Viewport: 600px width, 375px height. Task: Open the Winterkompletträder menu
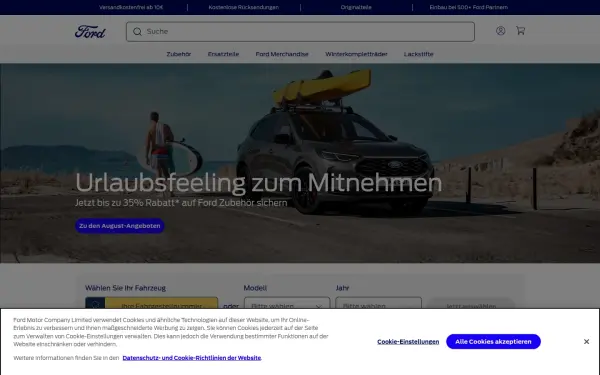coord(356,54)
